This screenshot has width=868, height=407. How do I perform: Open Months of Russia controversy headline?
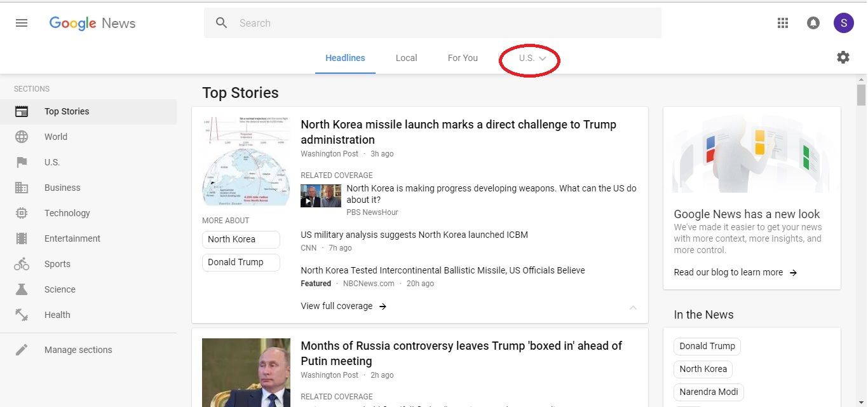461,354
